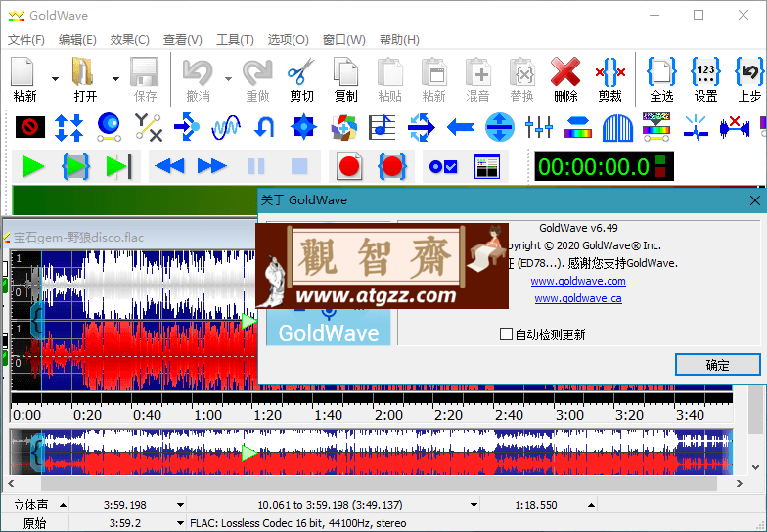Click the 粘新 (new) document icon
The height and width of the screenshot is (532, 767).
coord(23,72)
